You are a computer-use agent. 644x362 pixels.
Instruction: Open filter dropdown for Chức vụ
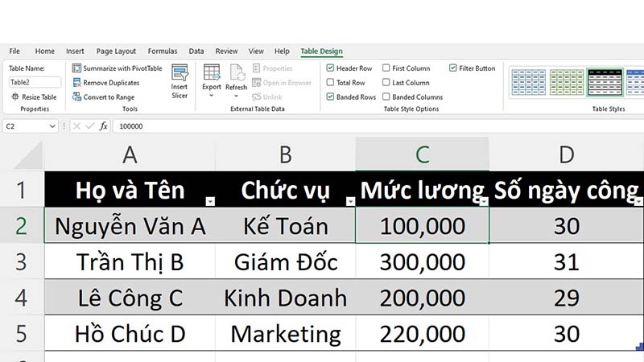click(350, 202)
